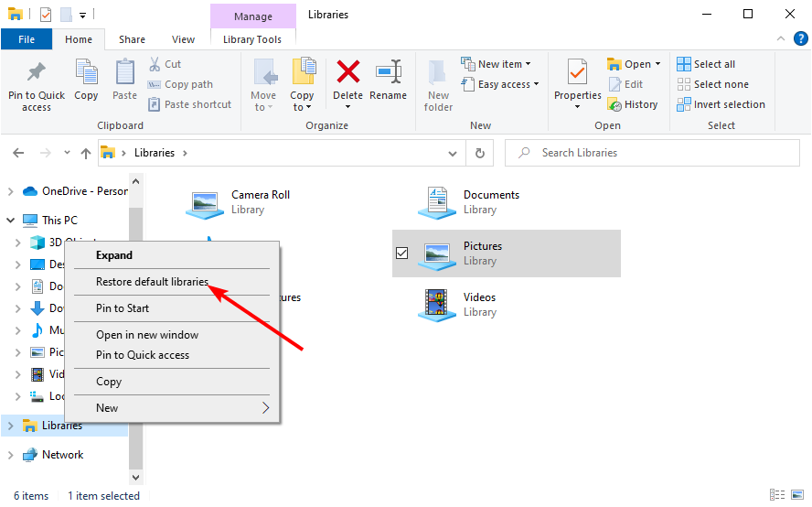The width and height of the screenshot is (812, 507).
Task: Switch to large icons view in status bar
Action: (797, 494)
